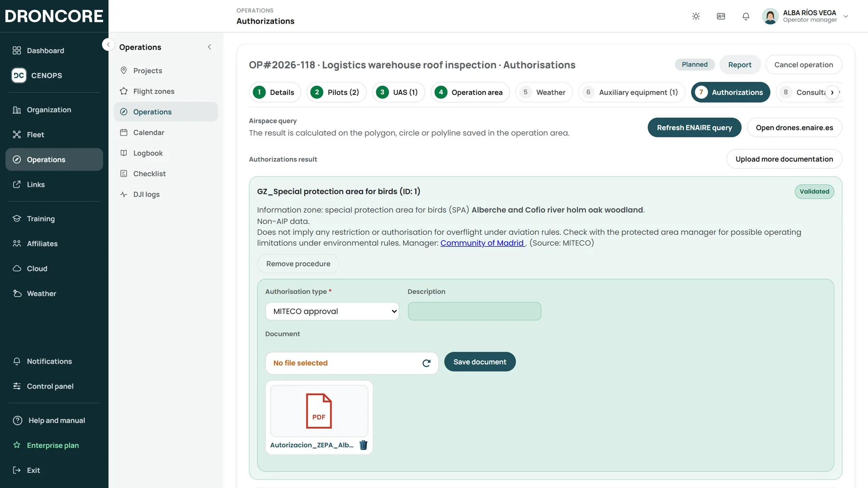868x488 pixels.
Task: Delete the Autorizacion_ZEPA PDF with trash icon
Action: [x=364, y=445]
